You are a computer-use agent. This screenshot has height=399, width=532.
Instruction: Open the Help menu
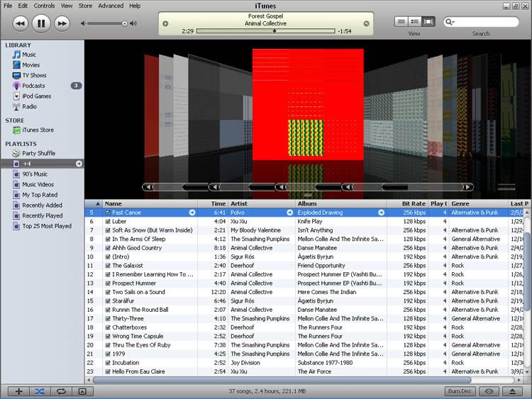tap(135, 6)
